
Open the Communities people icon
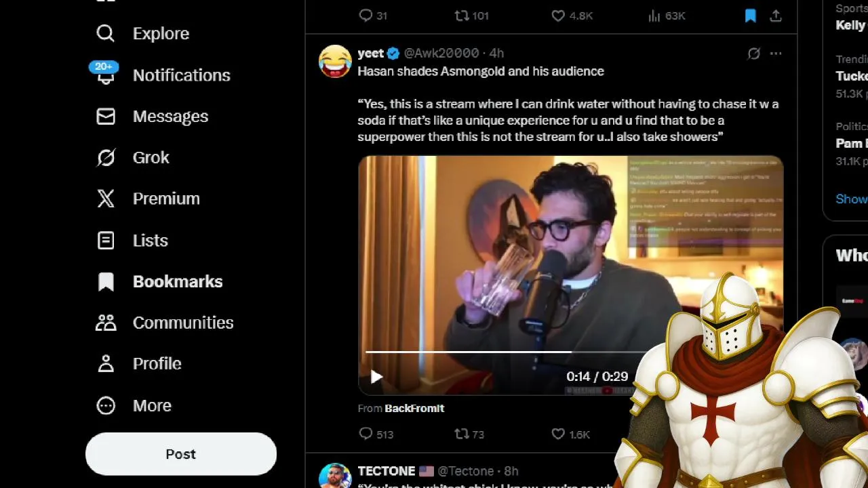(106, 323)
